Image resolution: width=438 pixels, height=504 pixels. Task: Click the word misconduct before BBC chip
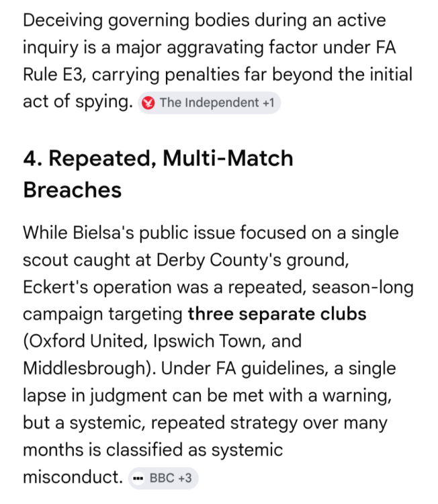point(73,476)
